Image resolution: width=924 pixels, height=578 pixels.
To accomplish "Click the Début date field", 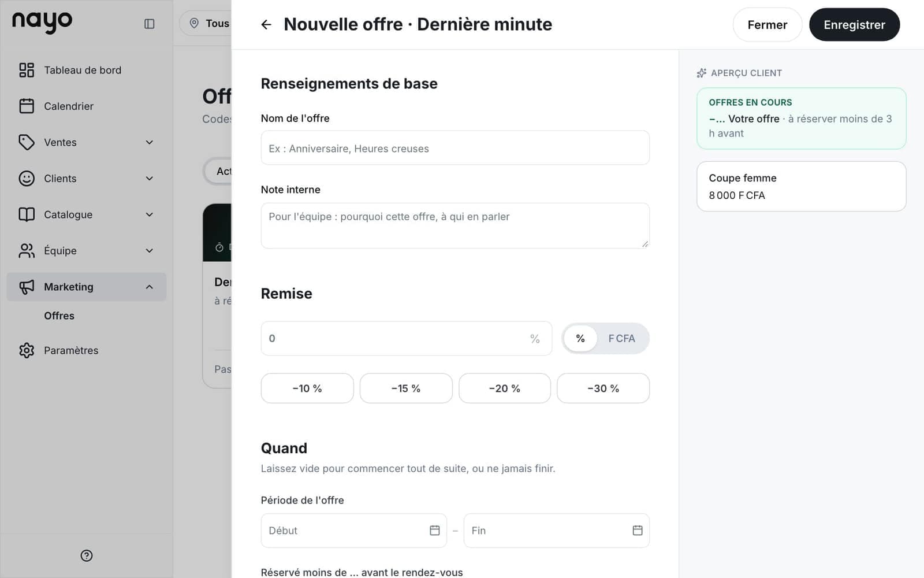I will coord(353,531).
